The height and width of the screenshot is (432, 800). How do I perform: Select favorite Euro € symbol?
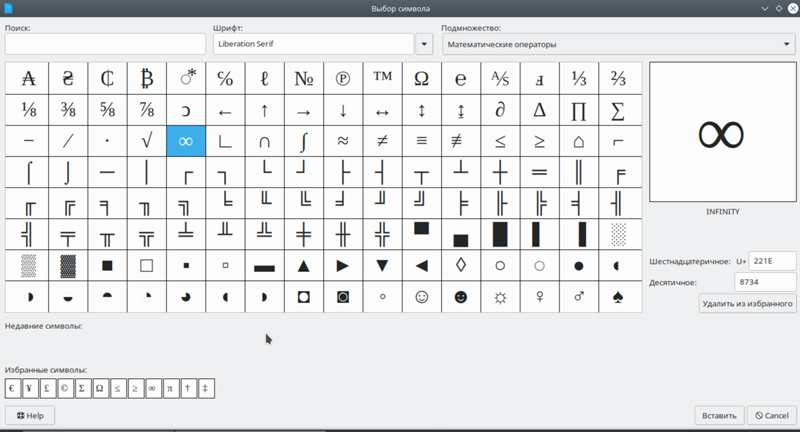coord(13,389)
